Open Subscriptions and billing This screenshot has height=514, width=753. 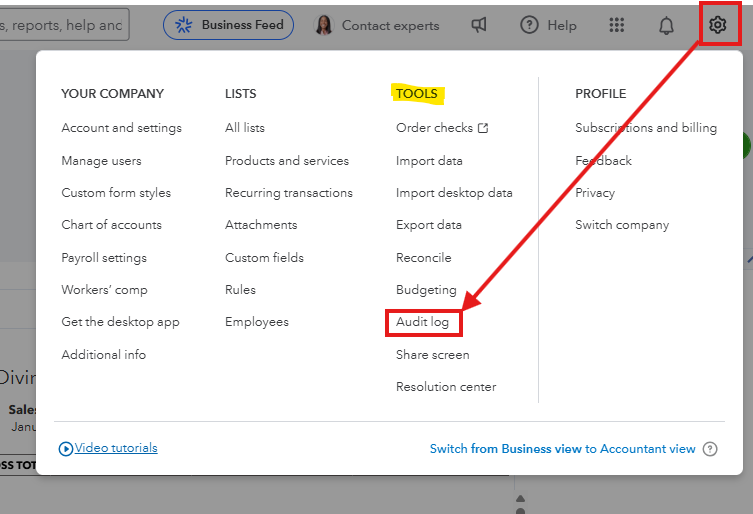click(x=646, y=128)
